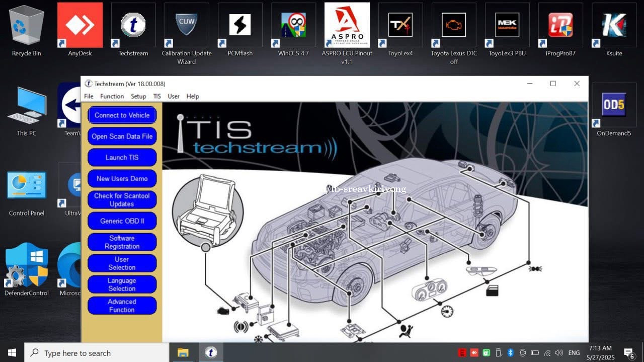
Task: Open the Help menu
Action: (x=193, y=96)
